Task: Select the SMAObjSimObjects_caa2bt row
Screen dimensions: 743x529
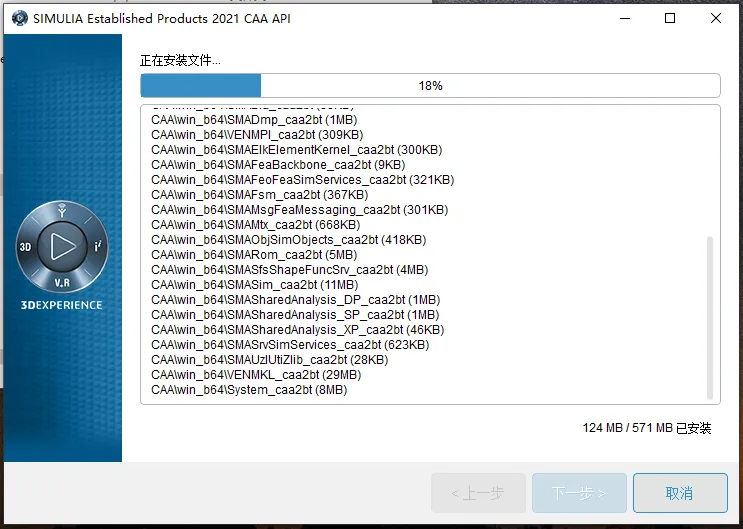Action: [289, 240]
